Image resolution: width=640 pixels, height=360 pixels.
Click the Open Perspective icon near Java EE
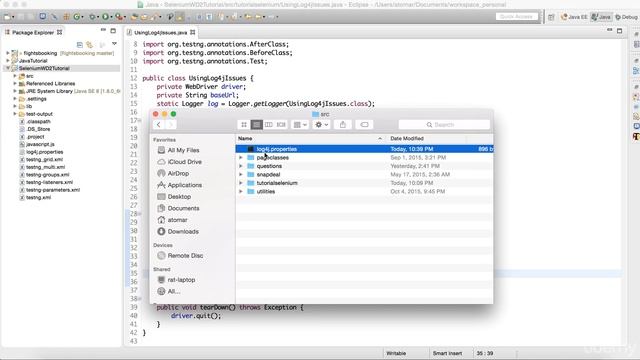(x=551, y=17)
